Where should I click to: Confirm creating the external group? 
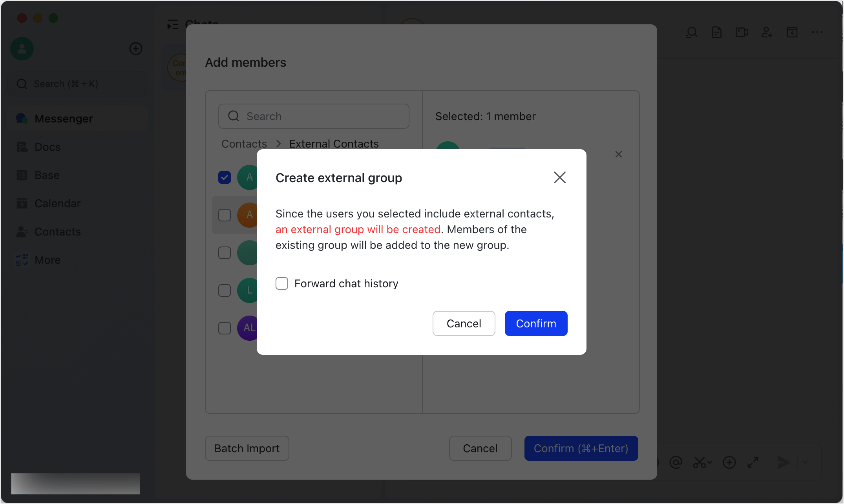(536, 323)
